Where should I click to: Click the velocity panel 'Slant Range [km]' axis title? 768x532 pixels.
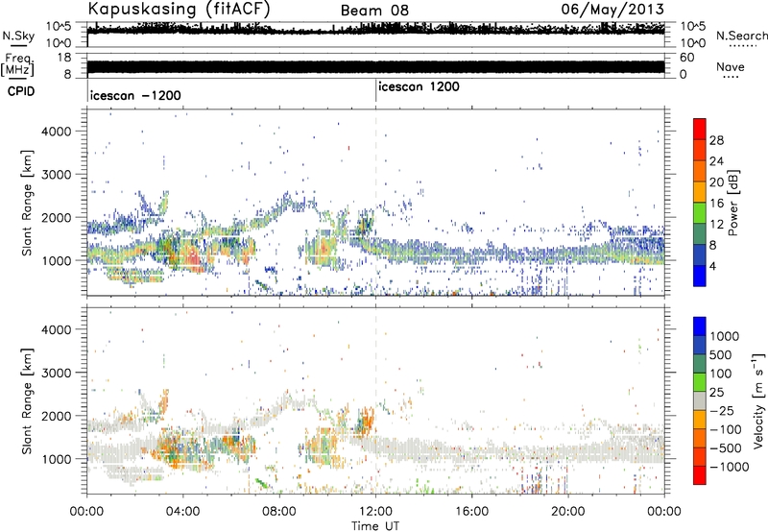tap(28, 400)
